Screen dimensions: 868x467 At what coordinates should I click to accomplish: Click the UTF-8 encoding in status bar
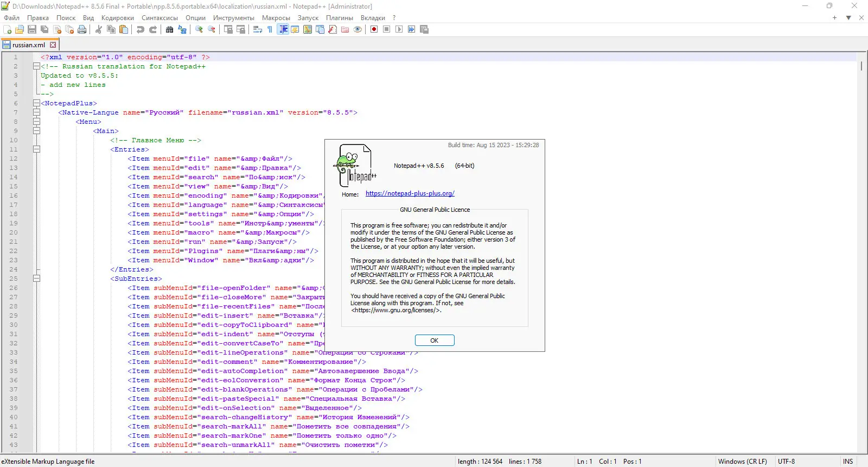coord(787,462)
